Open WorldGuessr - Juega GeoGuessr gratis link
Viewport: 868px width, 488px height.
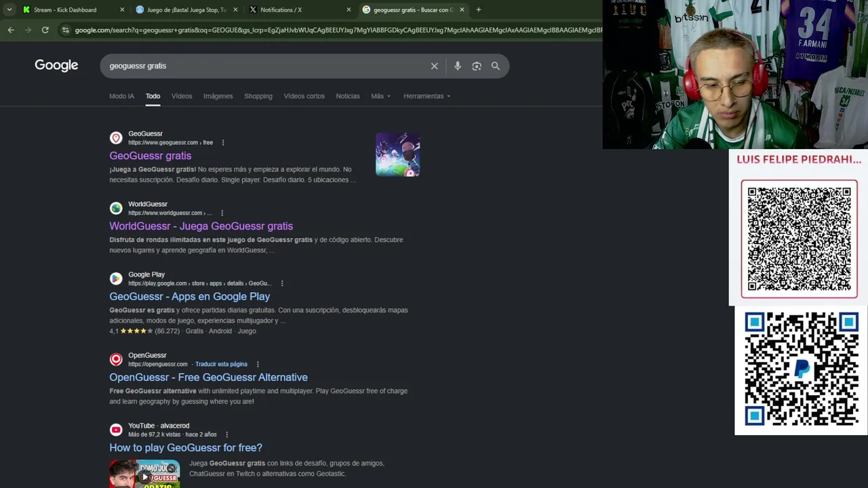(x=201, y=226)
